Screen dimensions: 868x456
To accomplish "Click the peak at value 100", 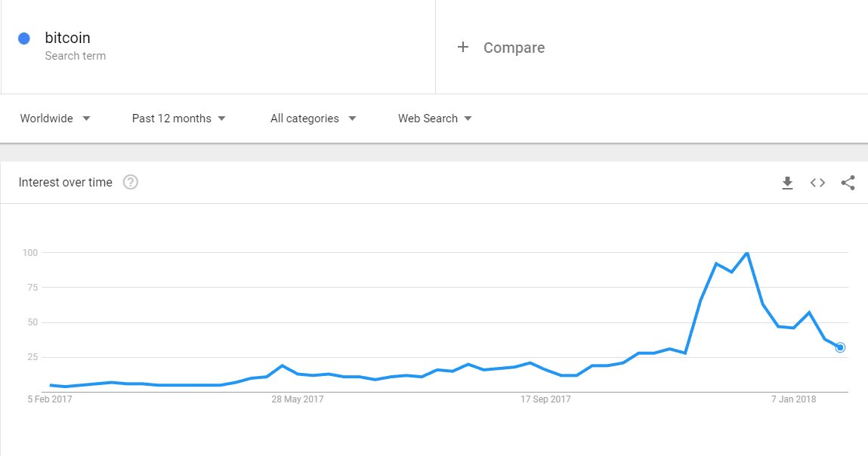I will click(747, 253).
